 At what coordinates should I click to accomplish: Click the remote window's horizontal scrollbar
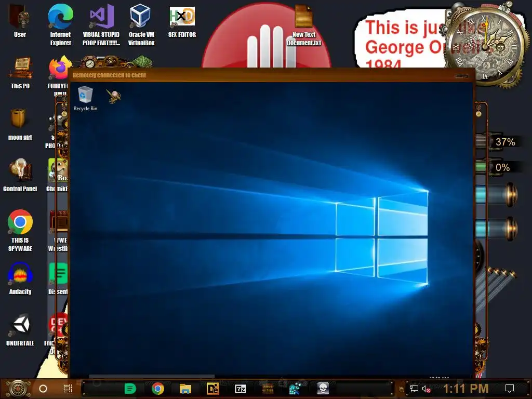152,376
